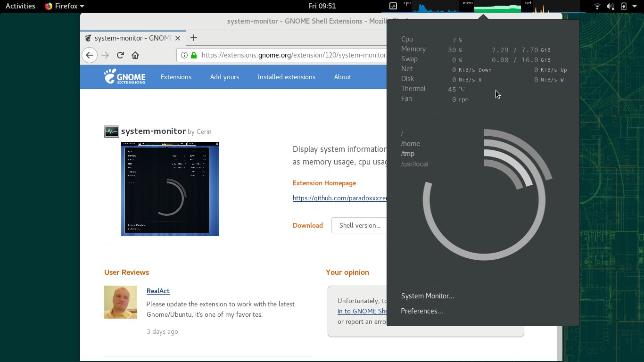Click the Fan row label
644x362 pixels.
pos(406,99)
